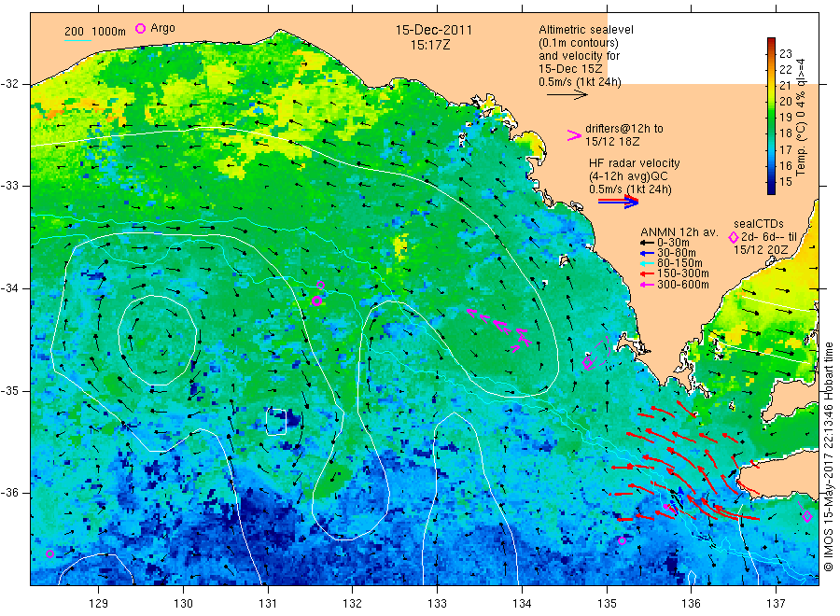Click the 136 longitude axis label
The height and width of the screenshot is (616, 840).
click(x=691, y=604)
